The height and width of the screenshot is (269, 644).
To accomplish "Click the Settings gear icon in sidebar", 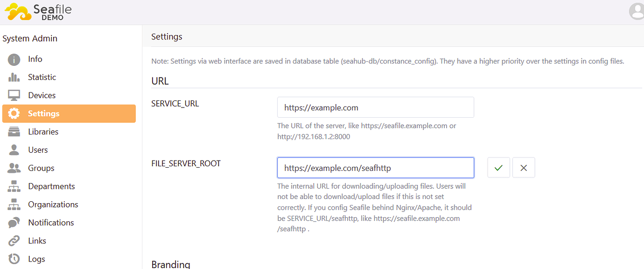I will 13,113.
